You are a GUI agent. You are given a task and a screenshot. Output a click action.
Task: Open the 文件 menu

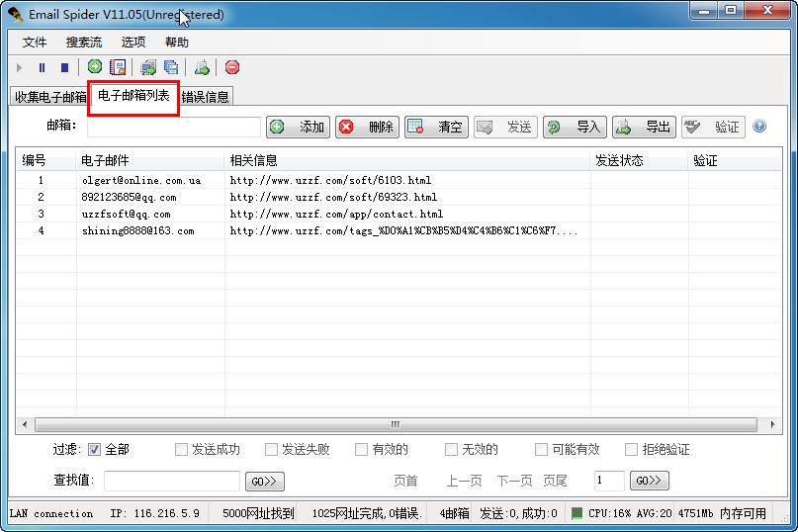click(x=34, y=43)
